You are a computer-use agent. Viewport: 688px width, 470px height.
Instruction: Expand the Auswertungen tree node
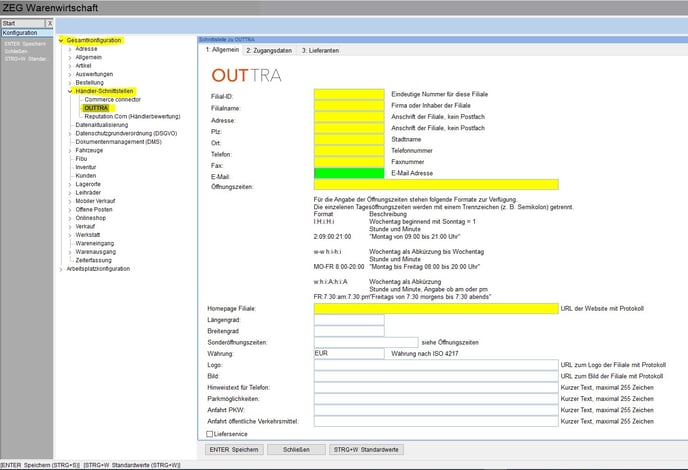[x=70, y=74]
